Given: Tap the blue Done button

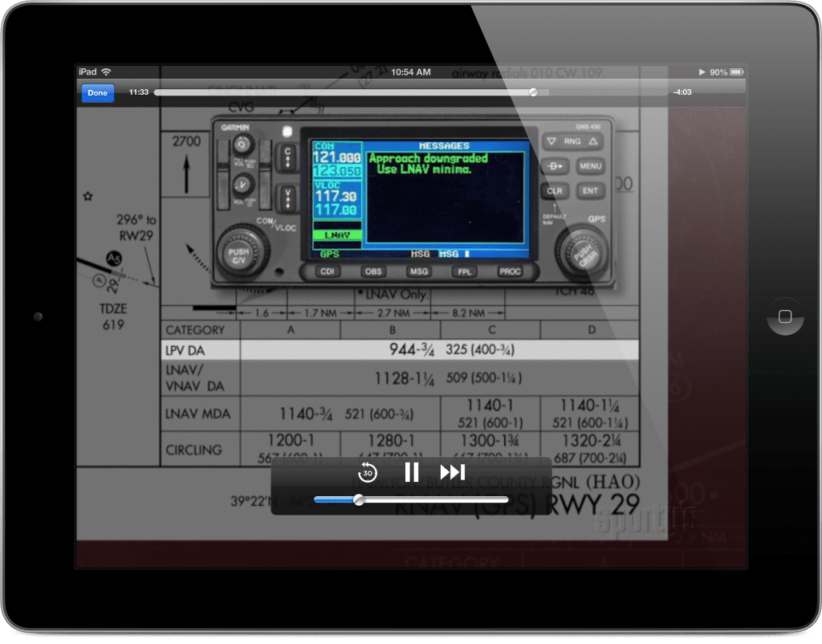Looking at the screenshot, I should [97, 93].
